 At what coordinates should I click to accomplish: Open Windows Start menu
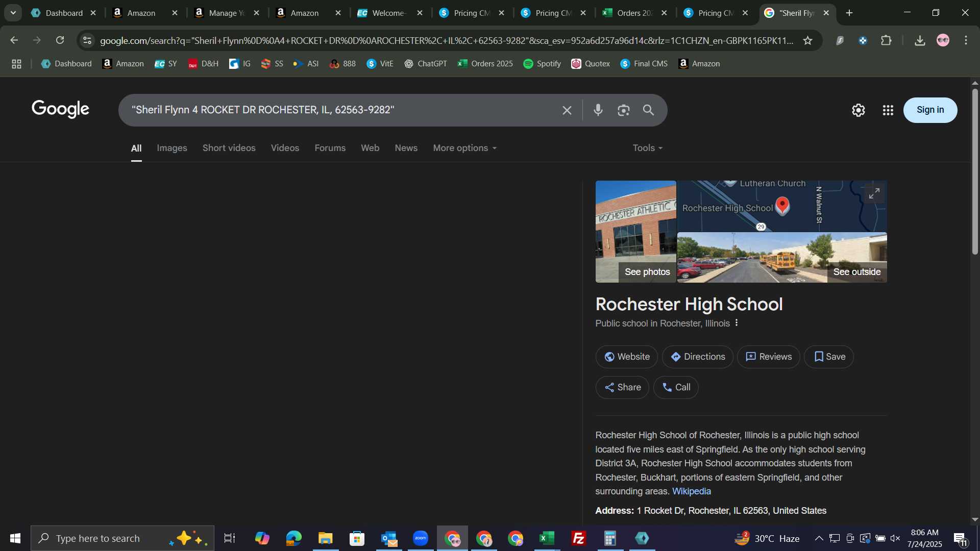(x=15, y=538)
